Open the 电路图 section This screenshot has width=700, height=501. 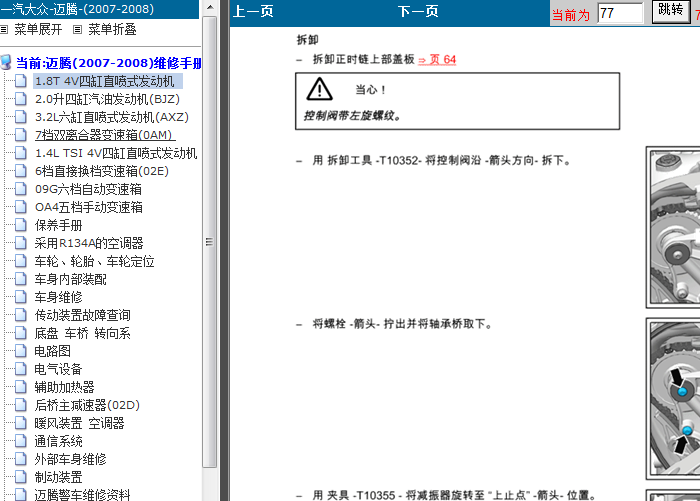[x=53, y=351]
